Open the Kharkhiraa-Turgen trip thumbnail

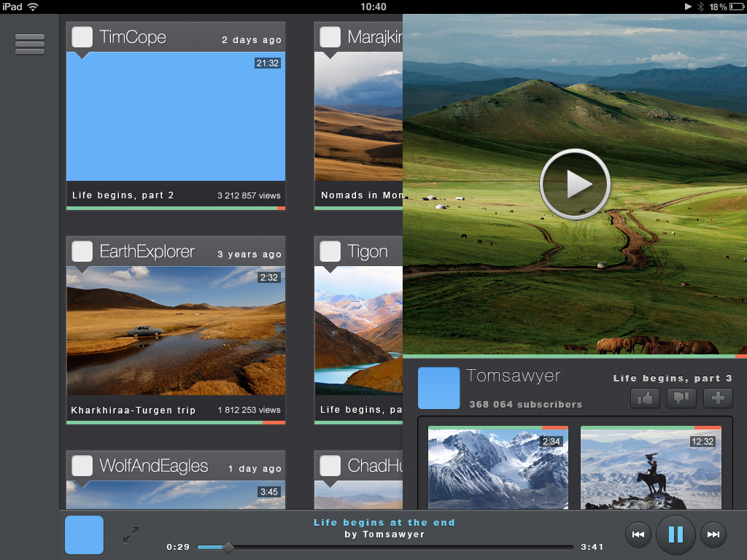(176, 331)
